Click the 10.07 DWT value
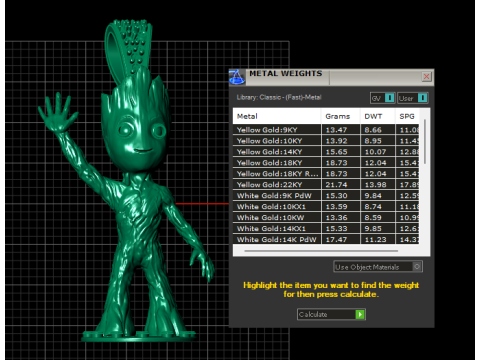This screenshot has height=360, width=480. pos(375,152)
